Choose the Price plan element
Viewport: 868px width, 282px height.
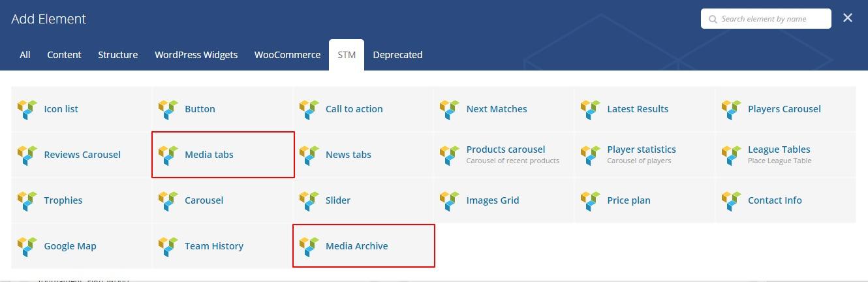tap(628, 200)
